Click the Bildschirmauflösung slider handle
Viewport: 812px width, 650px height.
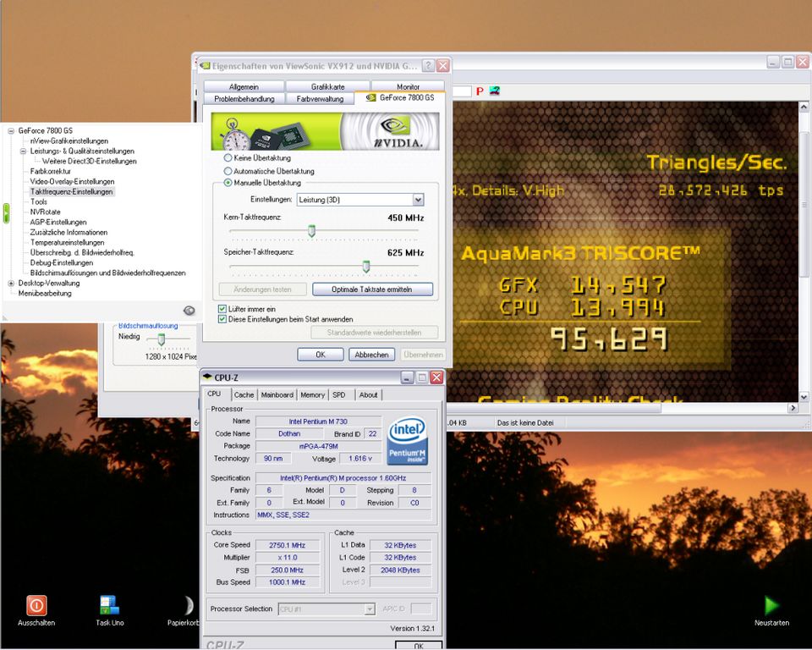(161, 339)
